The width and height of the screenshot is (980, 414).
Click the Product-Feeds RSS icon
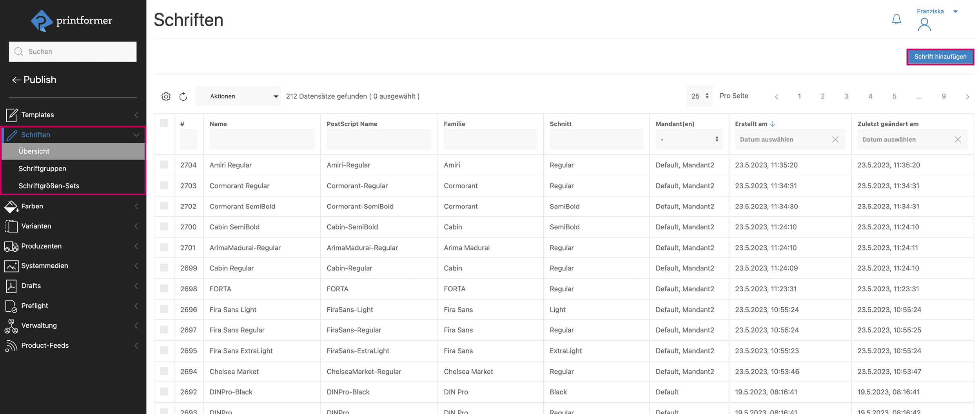[x=11, y=345]
